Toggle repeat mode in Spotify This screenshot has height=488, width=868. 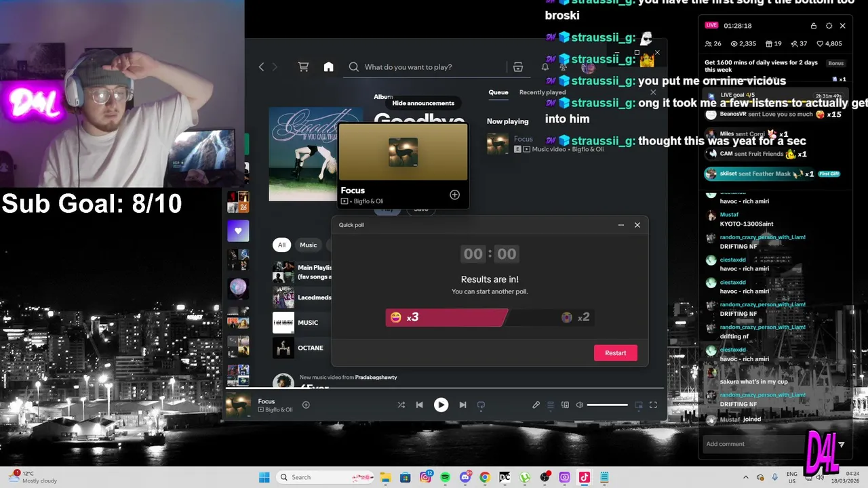click(481, 405)
